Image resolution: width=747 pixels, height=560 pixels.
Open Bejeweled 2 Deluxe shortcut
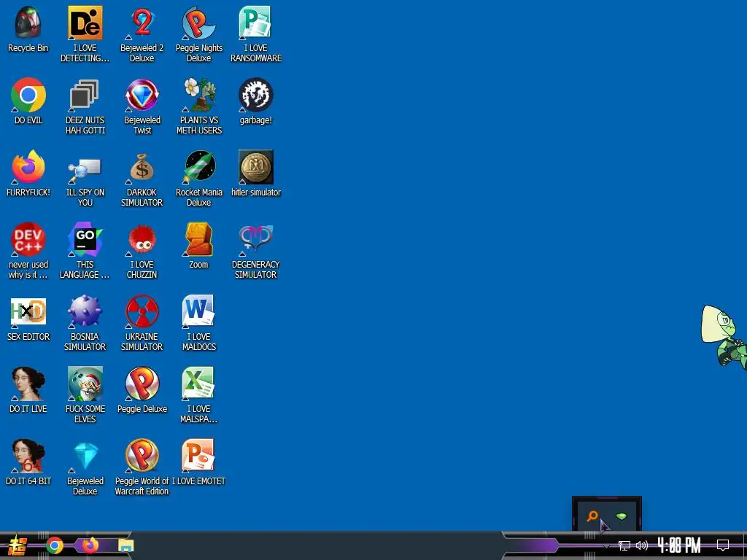coord(142,23)
